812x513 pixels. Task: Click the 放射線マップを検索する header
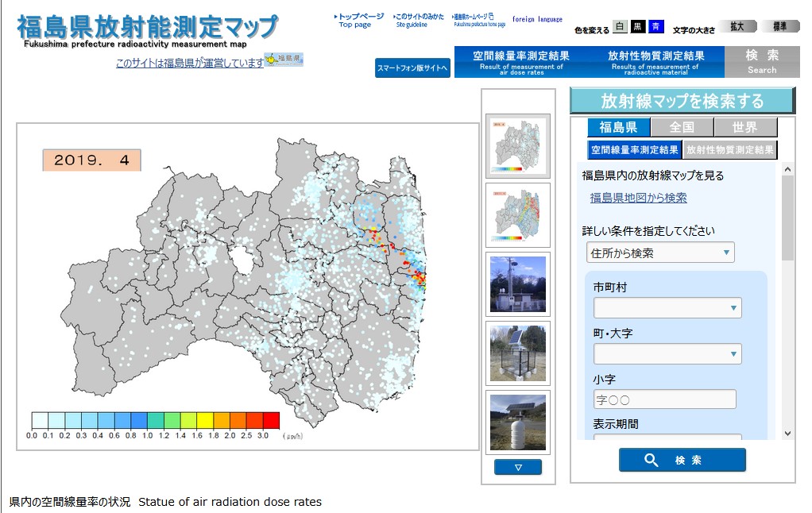pyautogui.click(x=682, y=101)
